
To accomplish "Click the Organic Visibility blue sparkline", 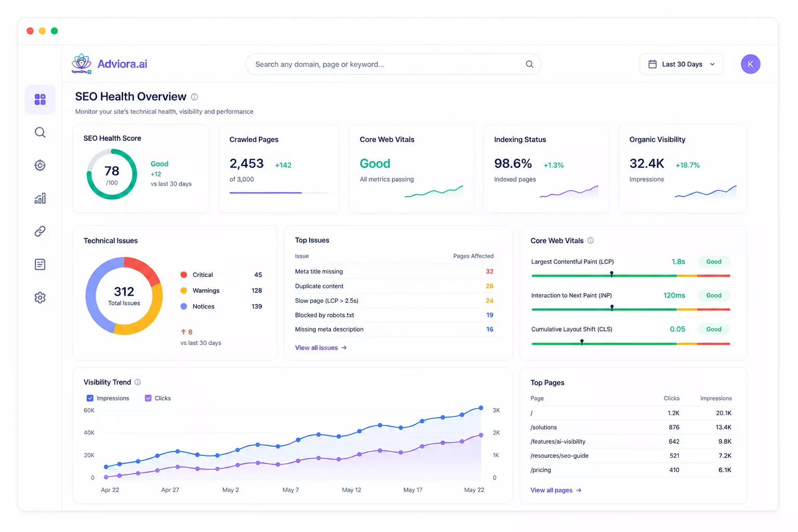I will pyautogui.click(x=706, y=192).
